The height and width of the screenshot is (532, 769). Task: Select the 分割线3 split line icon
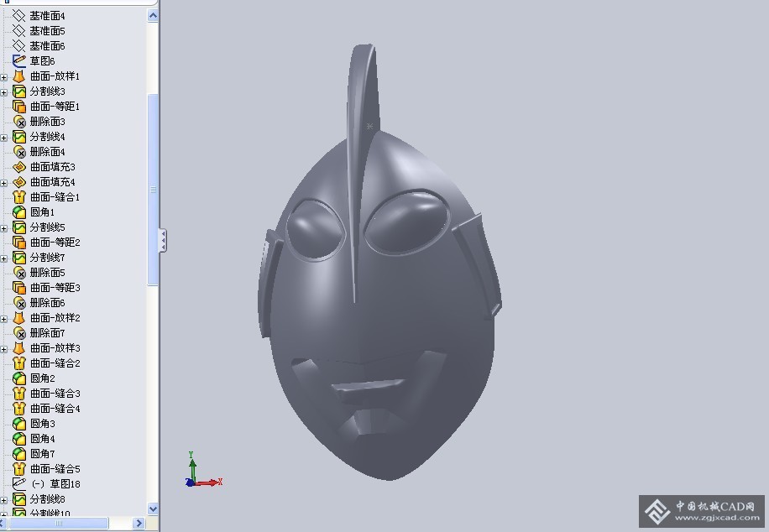[18, 91]
